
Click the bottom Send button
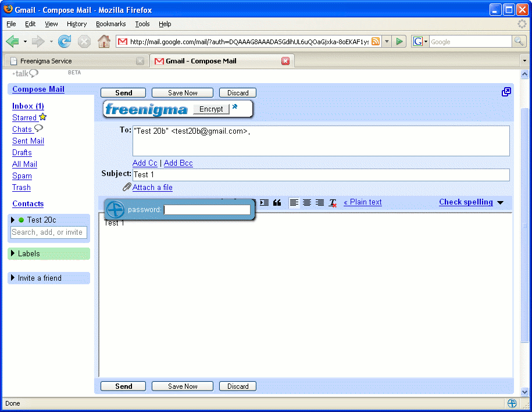click(x=123, y=386)
